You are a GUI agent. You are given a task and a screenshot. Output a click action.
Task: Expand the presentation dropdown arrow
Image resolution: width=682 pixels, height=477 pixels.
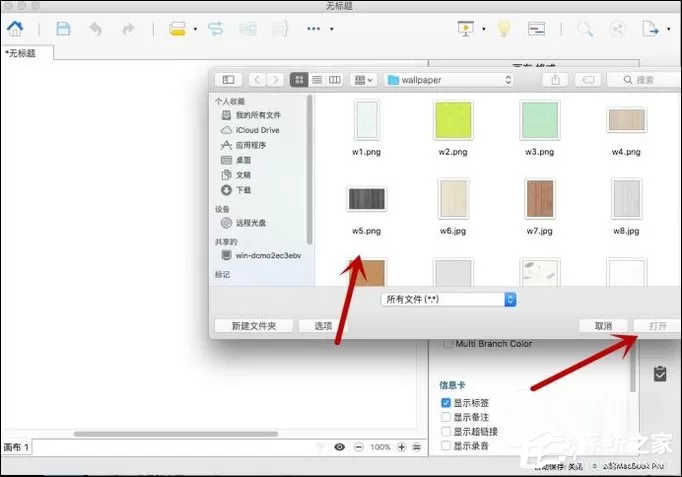click(484, 29)
